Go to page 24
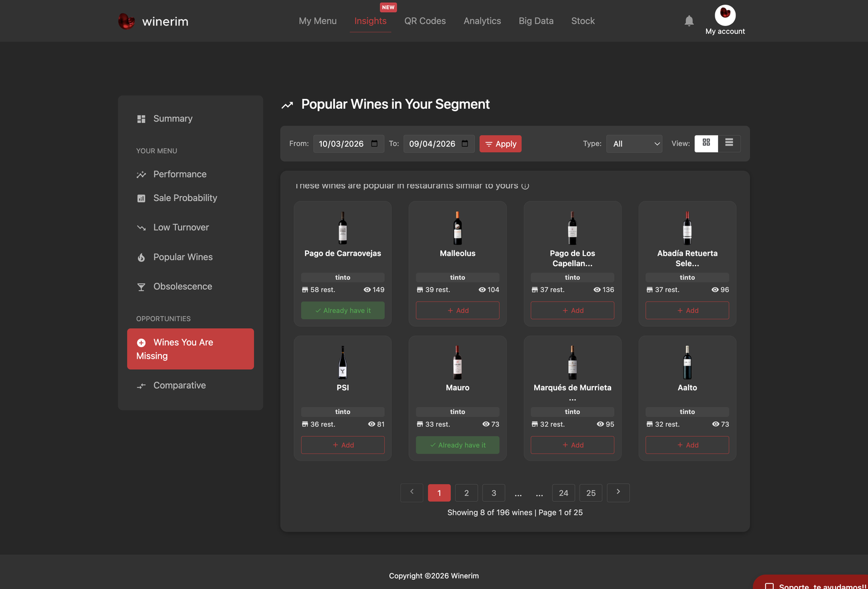Screen dimensions: 868x589 564,493
